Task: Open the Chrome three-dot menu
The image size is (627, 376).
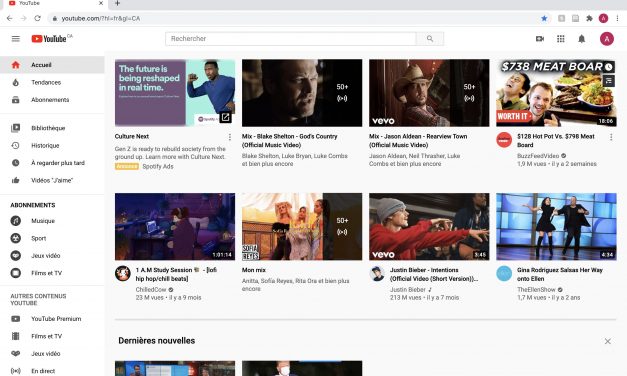Action: pyautogui.click(x=617, y=18)
